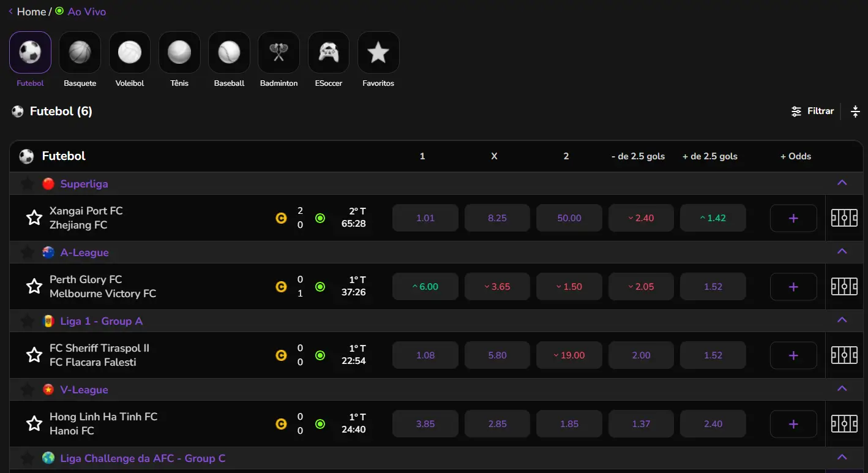Viewport: 868px width, 473px height.
Task: Open the Baseball sport category
Action: click(x=229, y=53)
